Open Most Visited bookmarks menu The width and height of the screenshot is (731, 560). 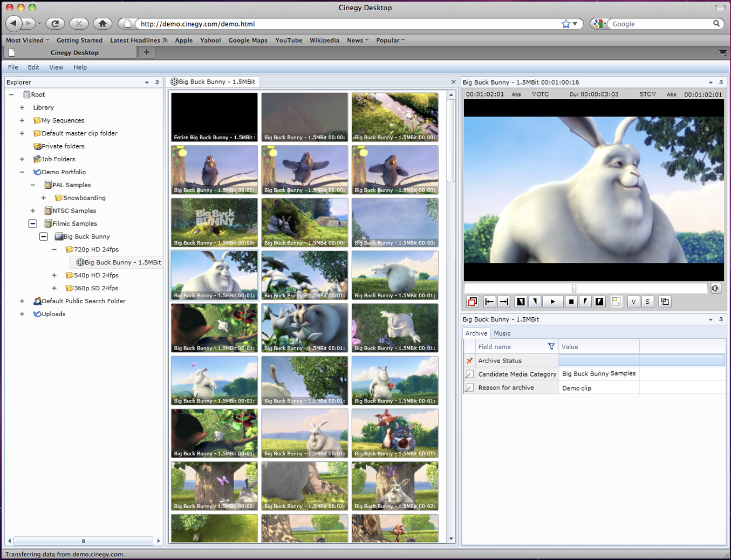coord(27,40)
